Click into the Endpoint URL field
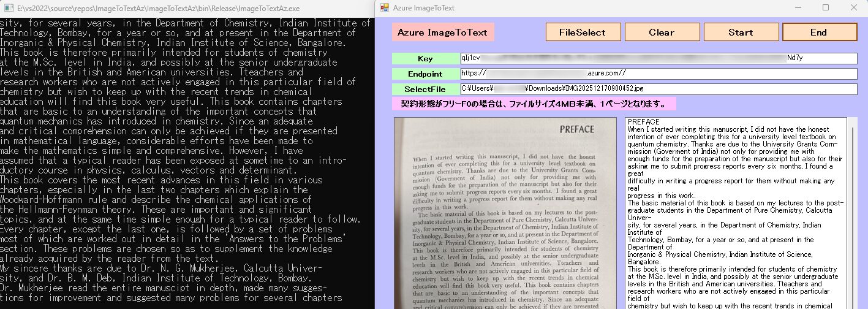This screenshot has height=309, width=868. tap(658, 74)
